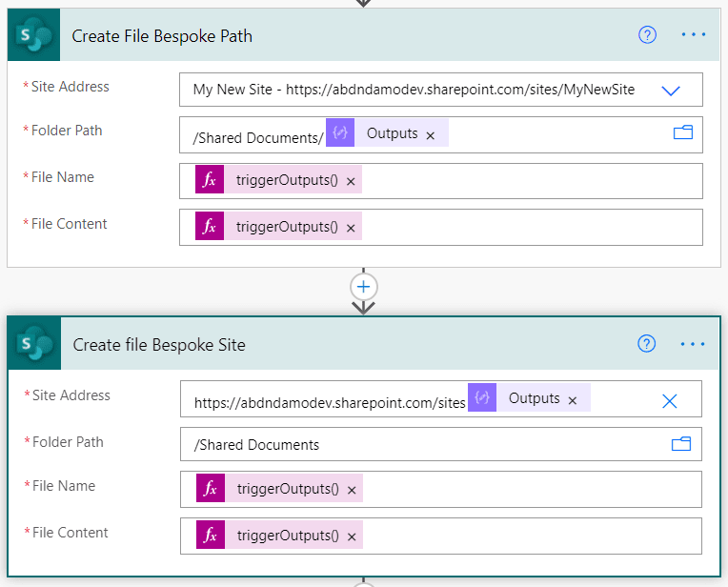The image size is (728, 587).
Task: Insert new step with plus button between actions
Action: 364,286
